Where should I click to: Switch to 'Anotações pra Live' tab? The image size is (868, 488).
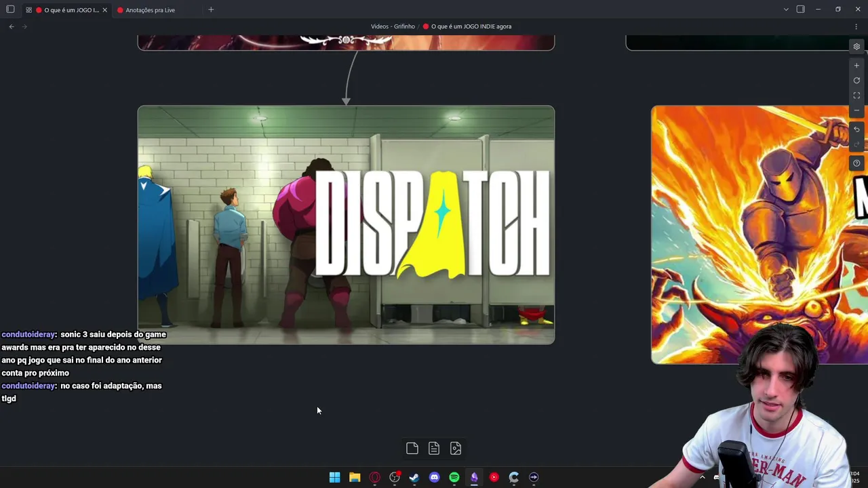(150, 10)
